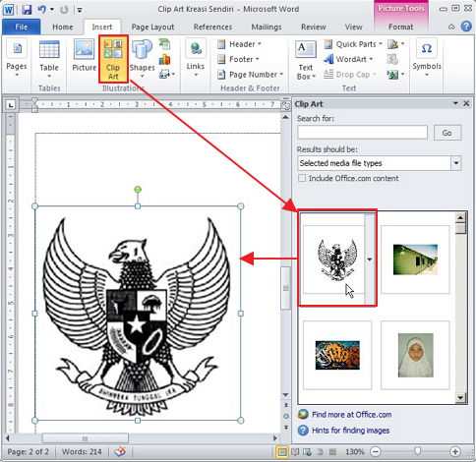This screenshot has width=476, height=462.
Task: Click the Undo icon in quick access toolbar
Action: coord(41,9)
